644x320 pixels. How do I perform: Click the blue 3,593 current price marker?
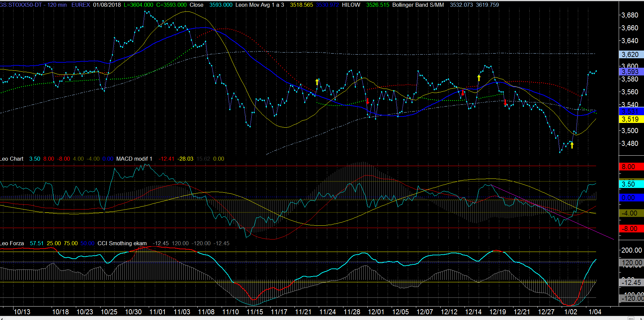click(632, 71)
